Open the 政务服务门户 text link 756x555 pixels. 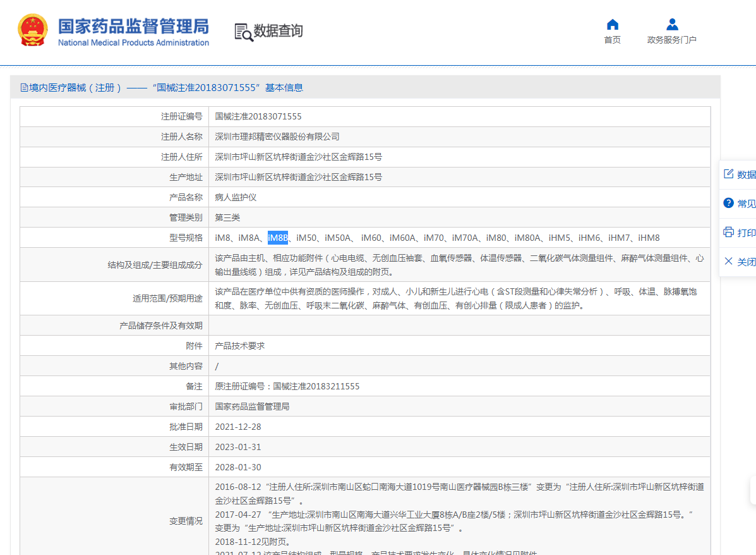(x=671, y=40)
